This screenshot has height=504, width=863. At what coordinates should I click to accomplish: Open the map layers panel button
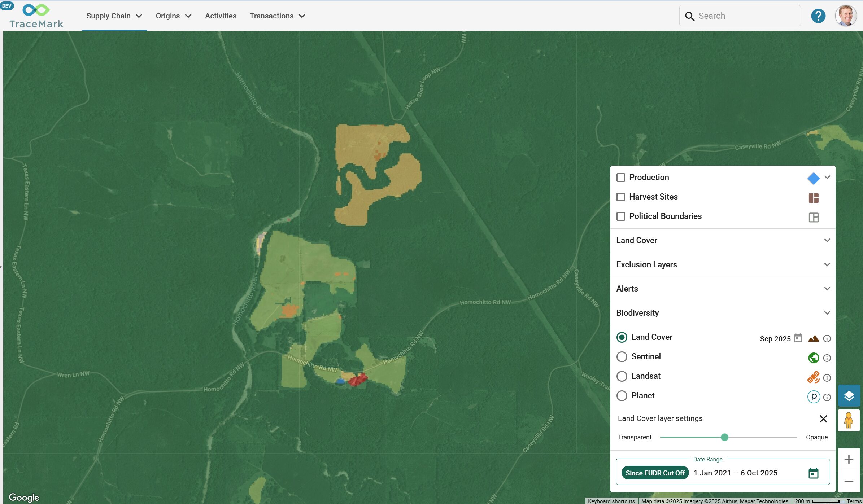[849, 396]
